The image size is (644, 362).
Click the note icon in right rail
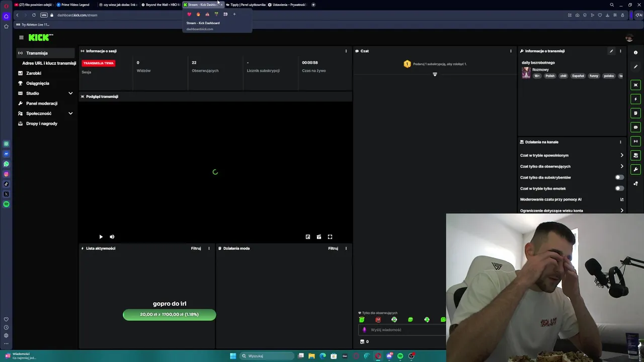pos(635,113)
